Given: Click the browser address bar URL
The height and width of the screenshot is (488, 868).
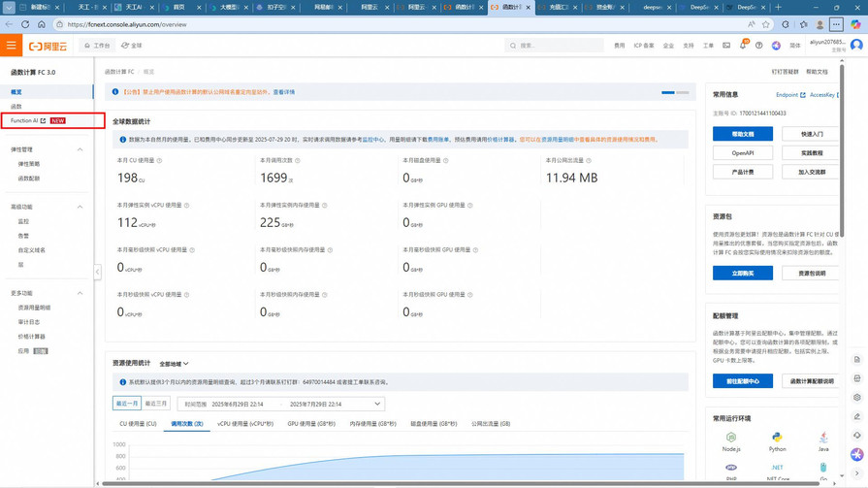Looking at the screenshot, I should pyautogui.click(x=127, y=24).
